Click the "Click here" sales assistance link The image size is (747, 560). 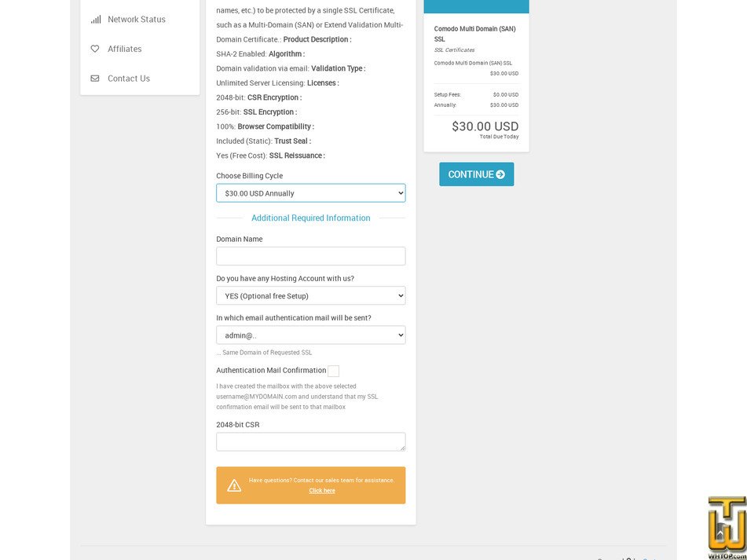[x=321, y=490]
